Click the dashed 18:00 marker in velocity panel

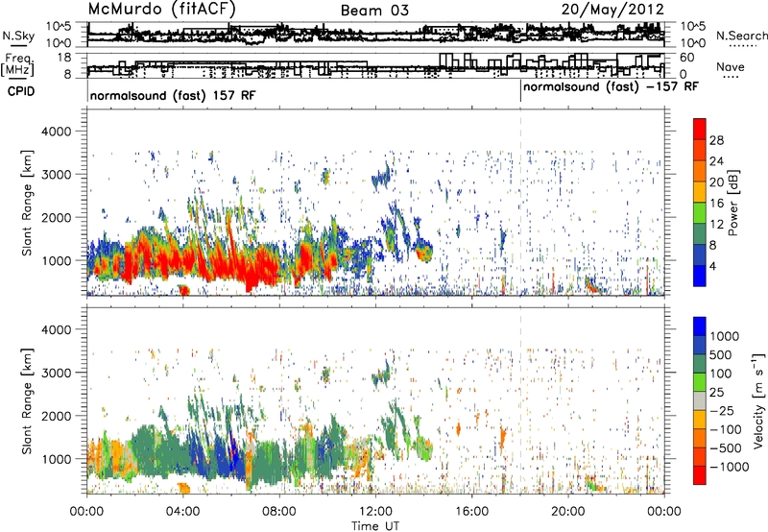[x=520, y=400]
